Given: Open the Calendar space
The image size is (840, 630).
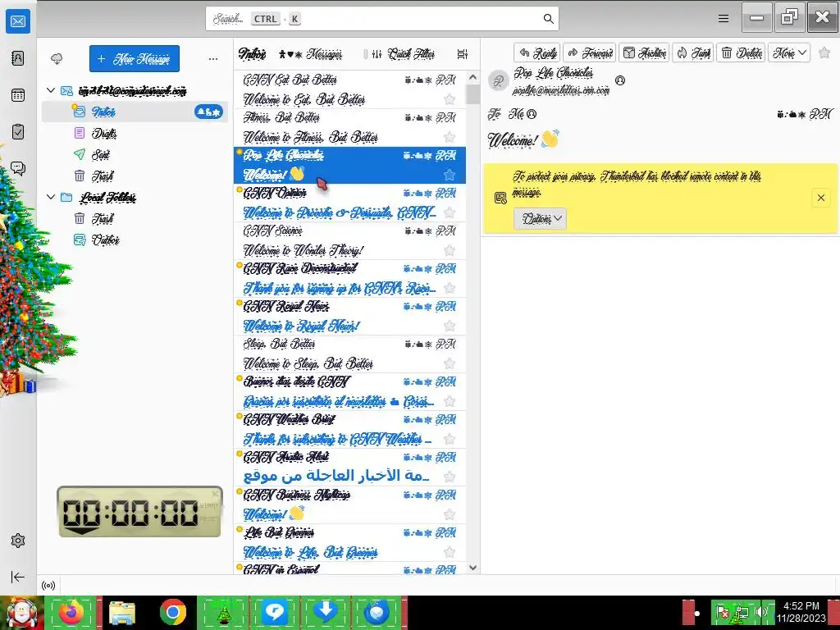Looking at the screenshot, I should (x=18, y=95).
